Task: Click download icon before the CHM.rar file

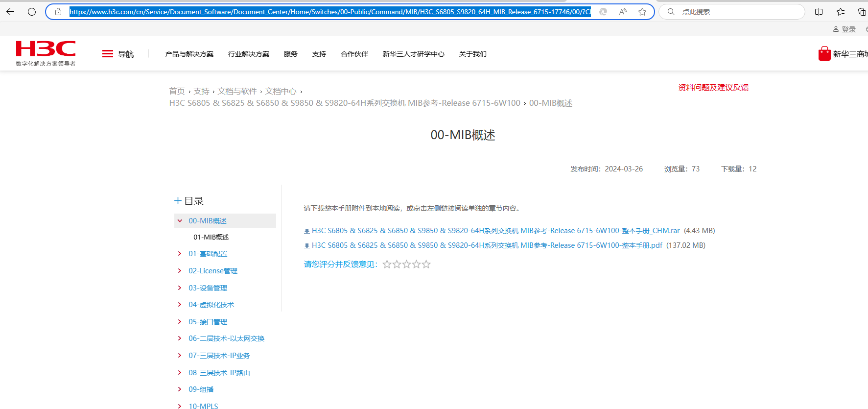Action: (307, 231)
